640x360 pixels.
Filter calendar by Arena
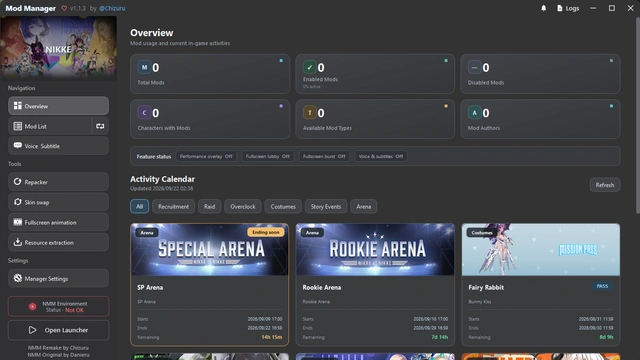click(x=364, y=207)
